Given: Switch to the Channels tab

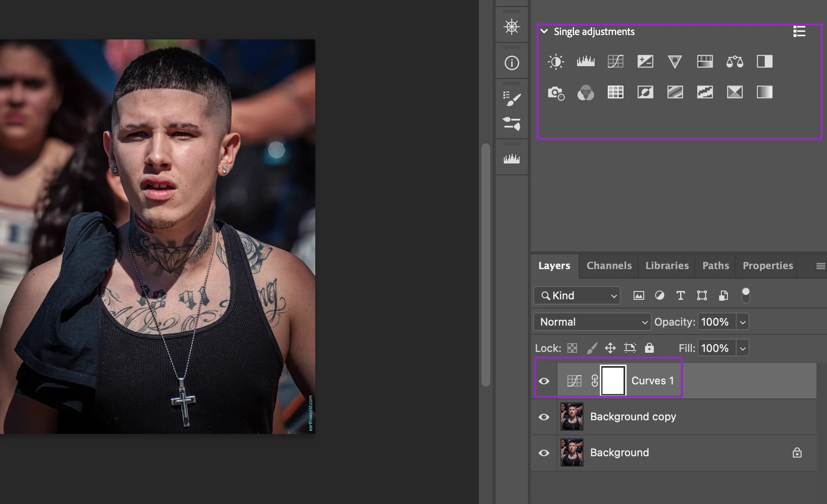Looking at the screenshot, I should pyautogui.click(x=609, y=266).
